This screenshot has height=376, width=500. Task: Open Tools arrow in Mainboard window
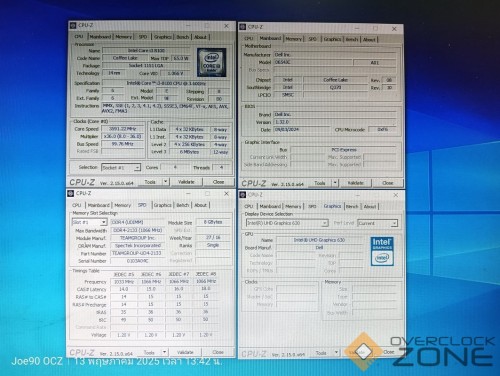coord(335,183)
